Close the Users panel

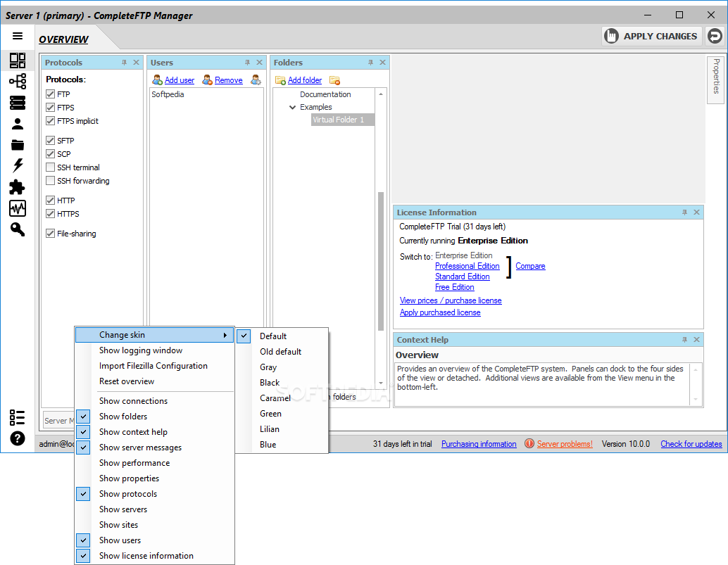pos(260,62)
